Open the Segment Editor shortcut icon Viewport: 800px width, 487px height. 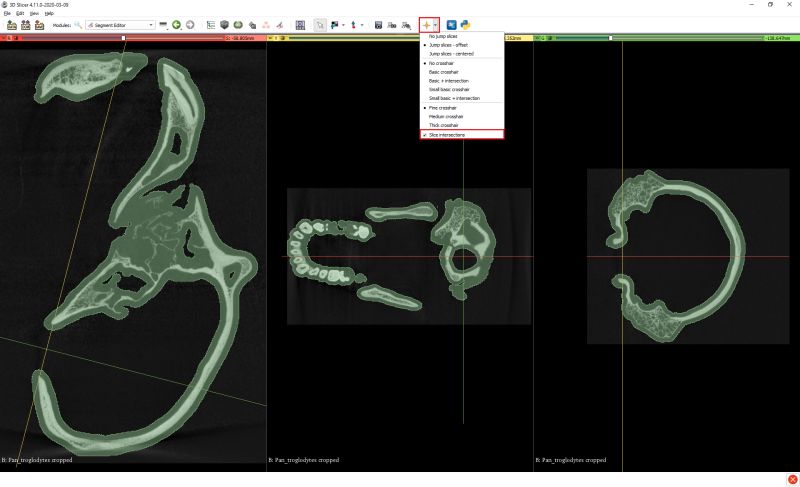pyautogui.click(x=280, y=24)
